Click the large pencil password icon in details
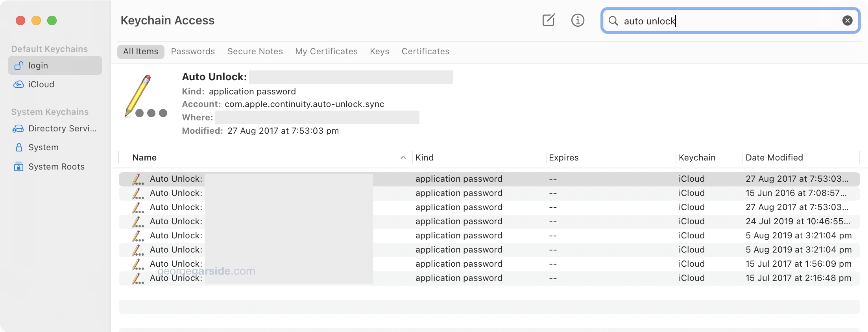The height and width of the screenshot is (332, 868). pyautogui.click(x=146, y=96)
